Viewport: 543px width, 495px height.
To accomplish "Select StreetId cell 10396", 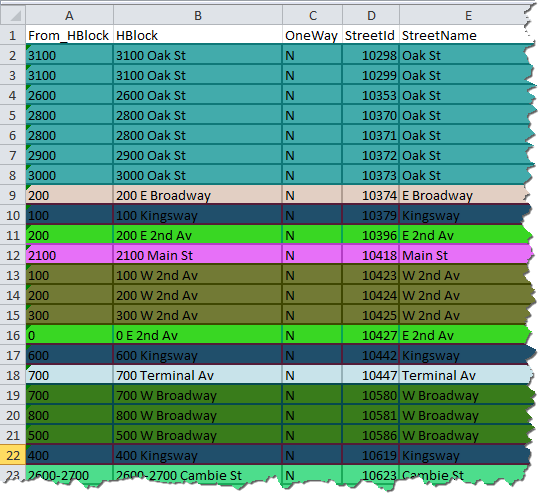I will coord(371,235).
